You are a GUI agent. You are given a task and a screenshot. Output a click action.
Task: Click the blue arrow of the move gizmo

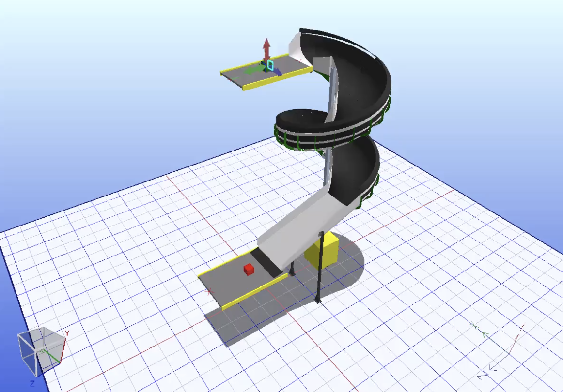pos(279,72)
